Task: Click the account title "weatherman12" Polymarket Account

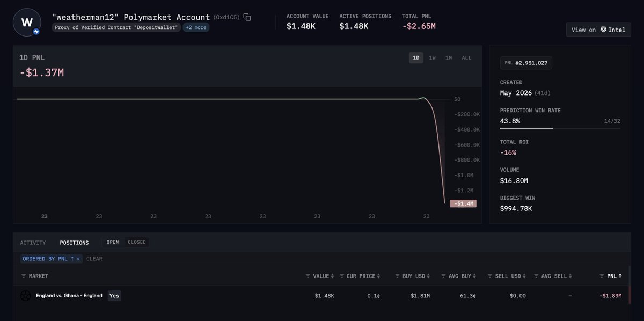Action: pos(131,17)
